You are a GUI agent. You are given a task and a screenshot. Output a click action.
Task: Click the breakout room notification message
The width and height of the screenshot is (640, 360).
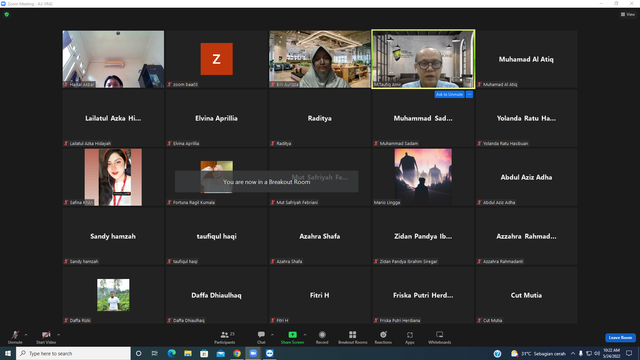[x=267, y=182]
